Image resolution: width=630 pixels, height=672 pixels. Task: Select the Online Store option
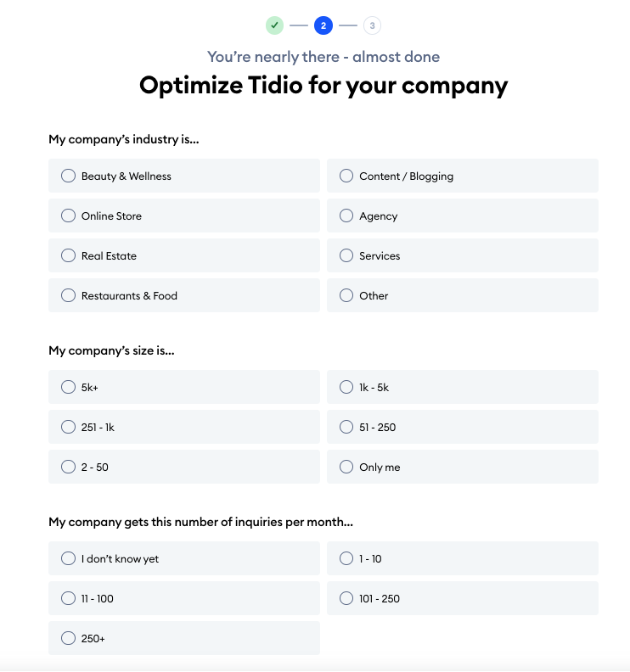[x=69, y=216]
